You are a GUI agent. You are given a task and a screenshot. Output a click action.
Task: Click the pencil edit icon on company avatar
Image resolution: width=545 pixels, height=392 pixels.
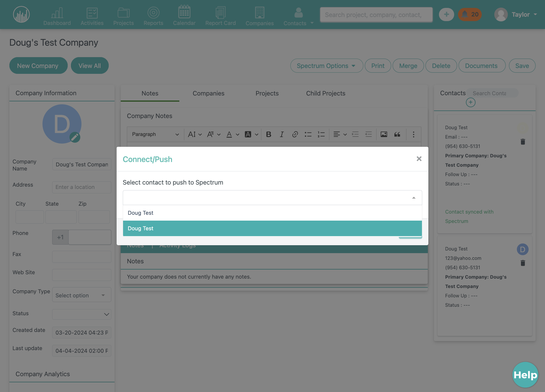75,137
